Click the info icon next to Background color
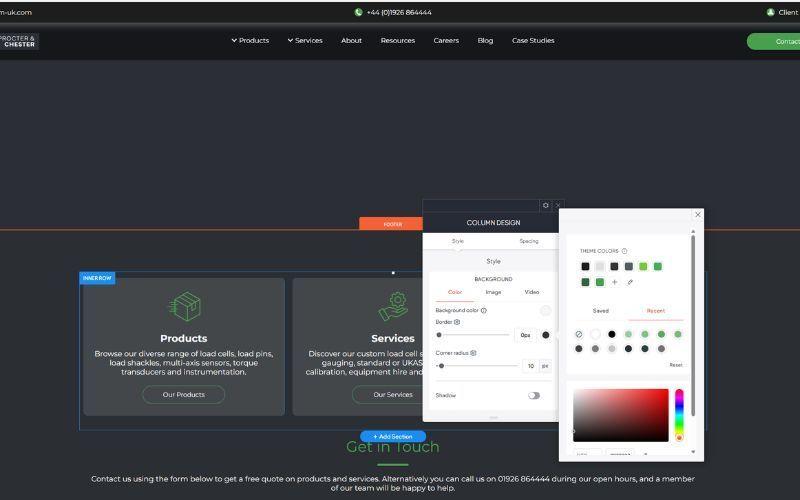Image resolution: width=800 pixels, height=500 pixels. coord(484,310)
